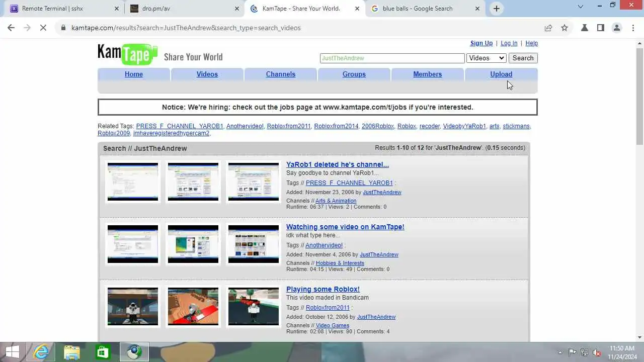
Task: Click the KamTape search text field
Action: pos(392,58)
